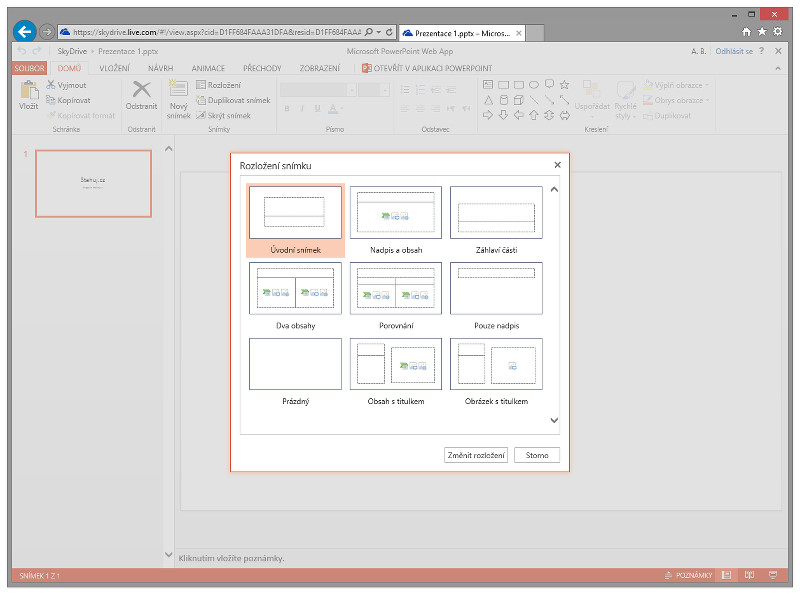This screenshot has height=595, width=800.
Task: Toggle italic text formatting
Action: click(x=302, y=108)
